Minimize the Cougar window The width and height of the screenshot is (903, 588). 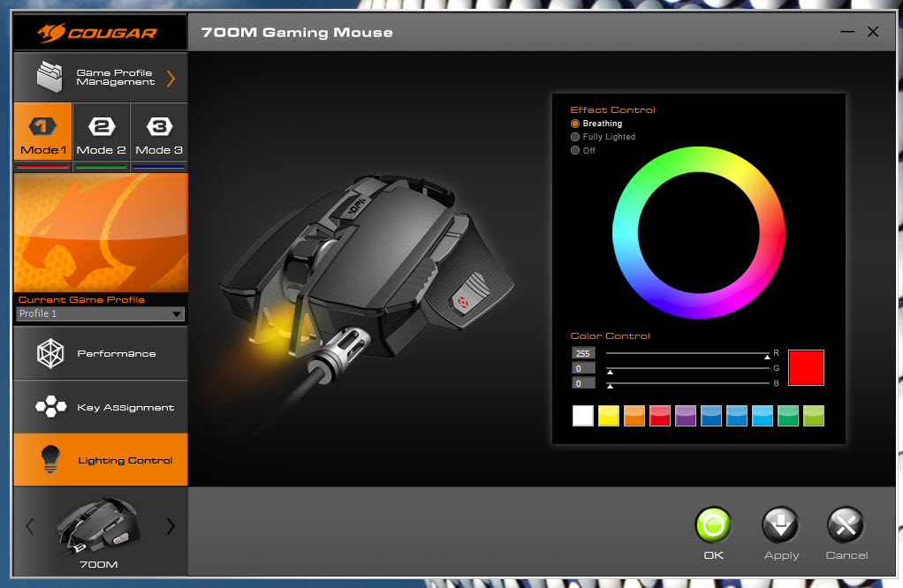tap(847, 32)
